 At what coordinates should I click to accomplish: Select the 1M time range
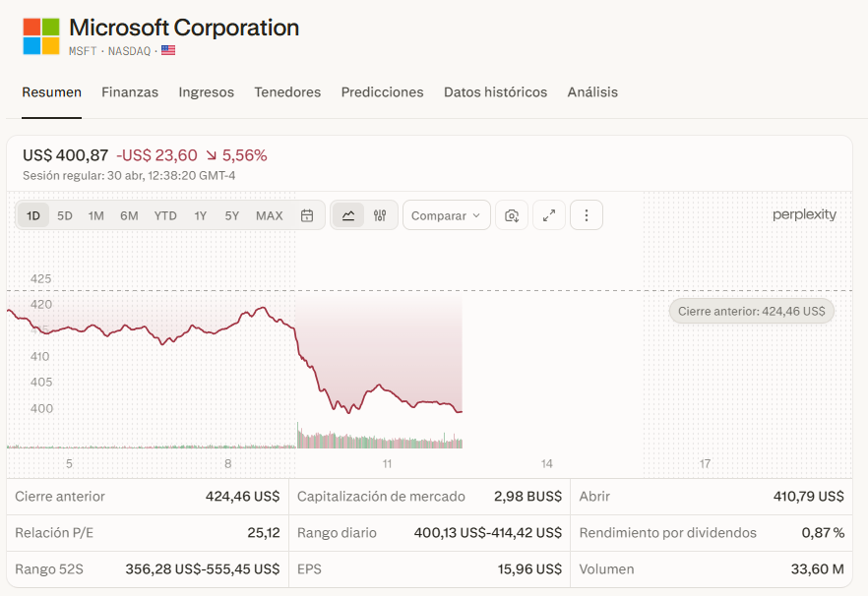(x=95, y=215)
